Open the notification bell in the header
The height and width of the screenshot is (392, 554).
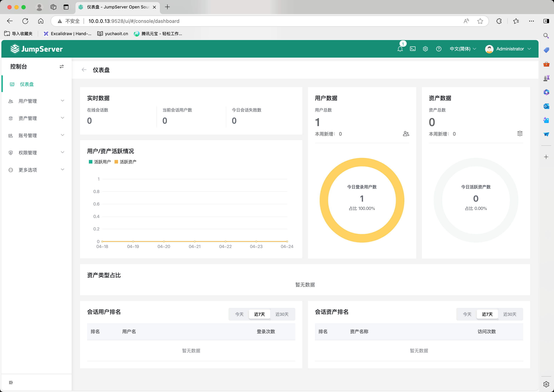click(x=400, y=49)
